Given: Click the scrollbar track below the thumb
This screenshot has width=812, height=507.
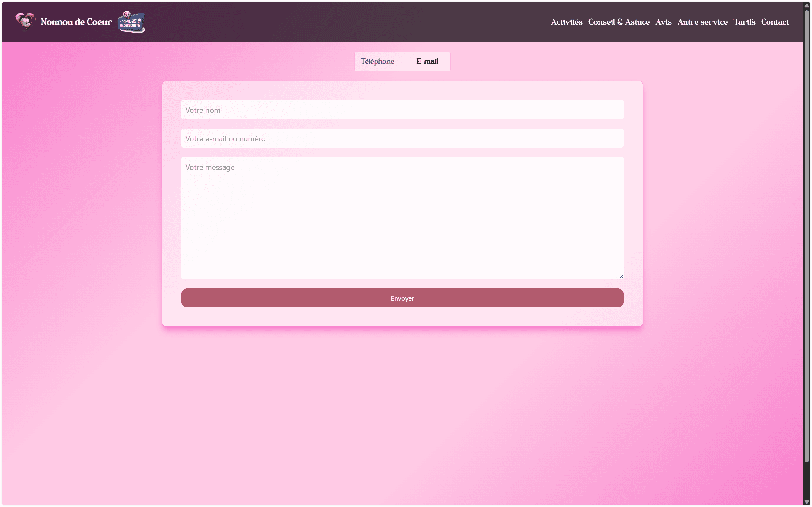Looking at the screenshot, I should (x=807, y=479).
